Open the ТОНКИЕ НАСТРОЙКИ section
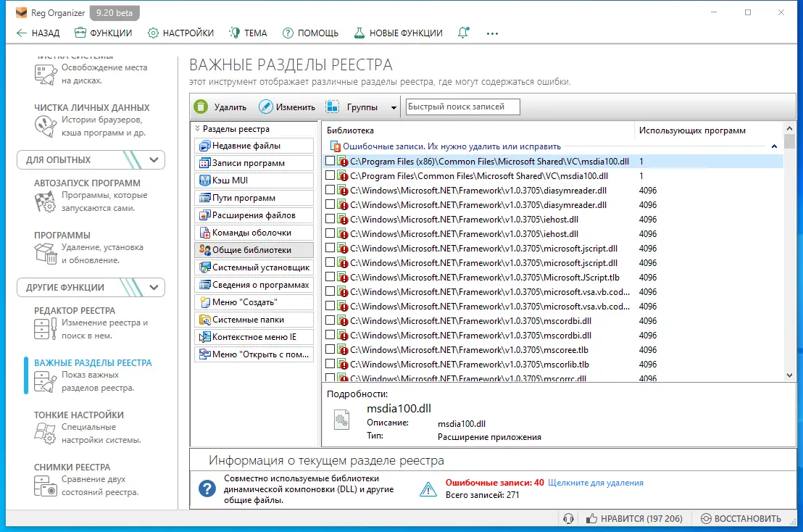Screen dimensions: 803x532 click(79, 415)
